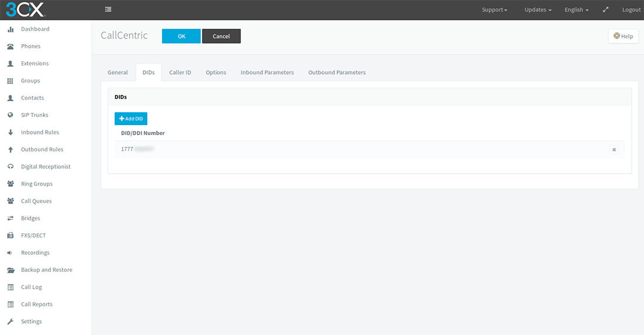
Task: Click the fullscreen expand arrows icon
Action: 605,10
